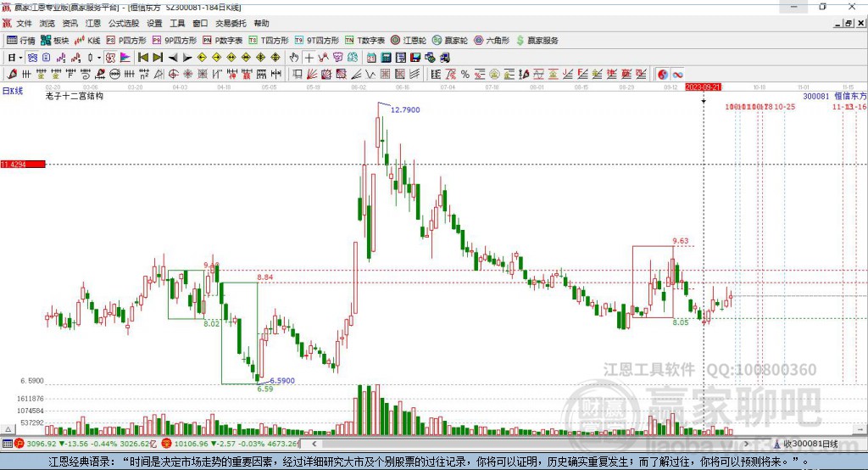
Task: Switch to the K线 candlestick chart
Action: (87, 41)
